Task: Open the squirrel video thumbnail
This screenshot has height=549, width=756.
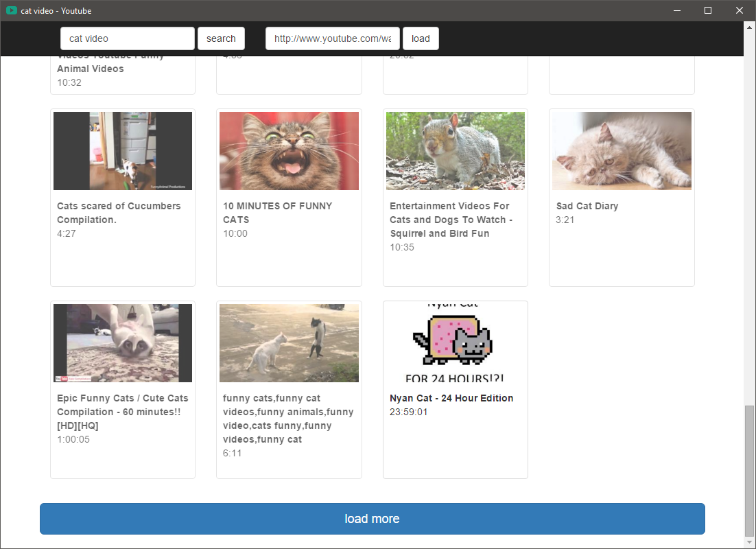Action: [455, 151]
